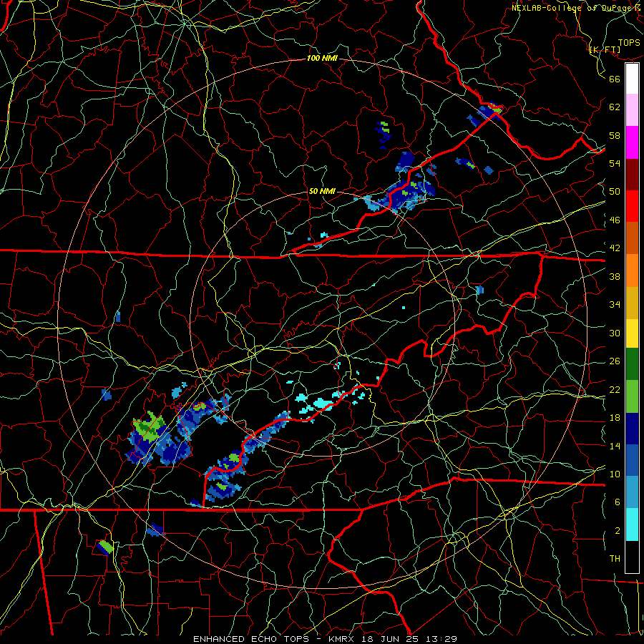Click the legend value "38"
The image size is (644, 644).
[x=615, y=276]
